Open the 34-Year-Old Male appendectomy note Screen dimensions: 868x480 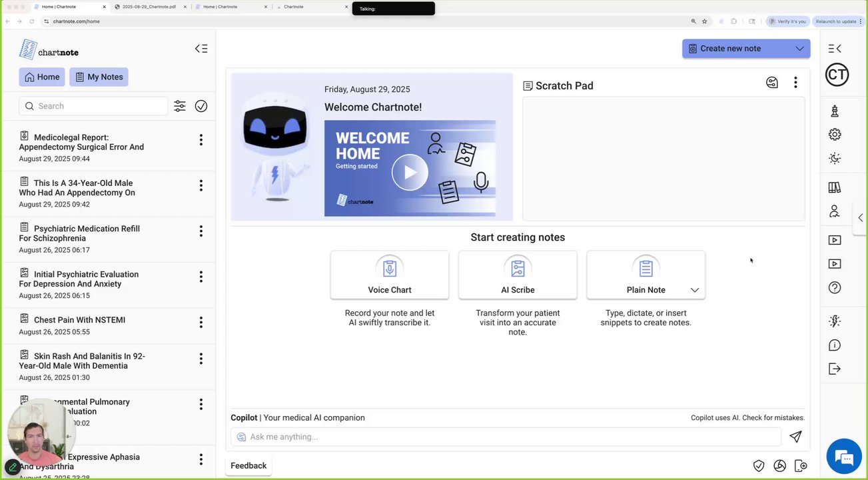tap(77, 187)
